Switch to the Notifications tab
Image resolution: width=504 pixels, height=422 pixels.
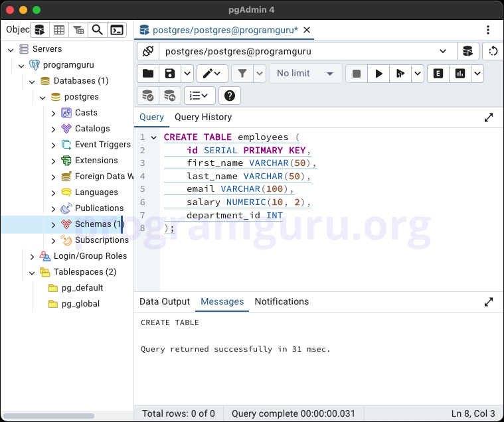tap(282, 301)
